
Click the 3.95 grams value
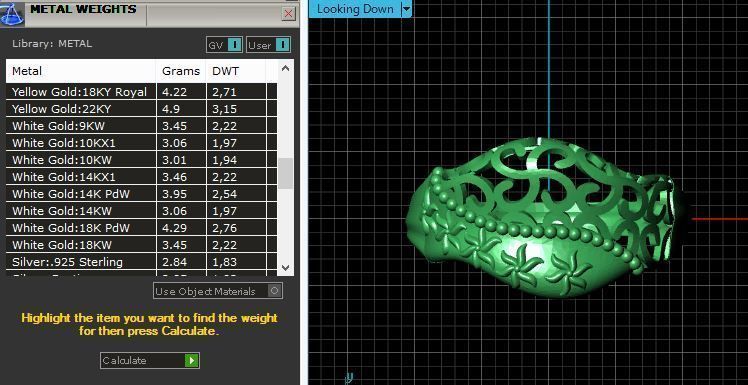pyautogui.click(x=174, y=194)
